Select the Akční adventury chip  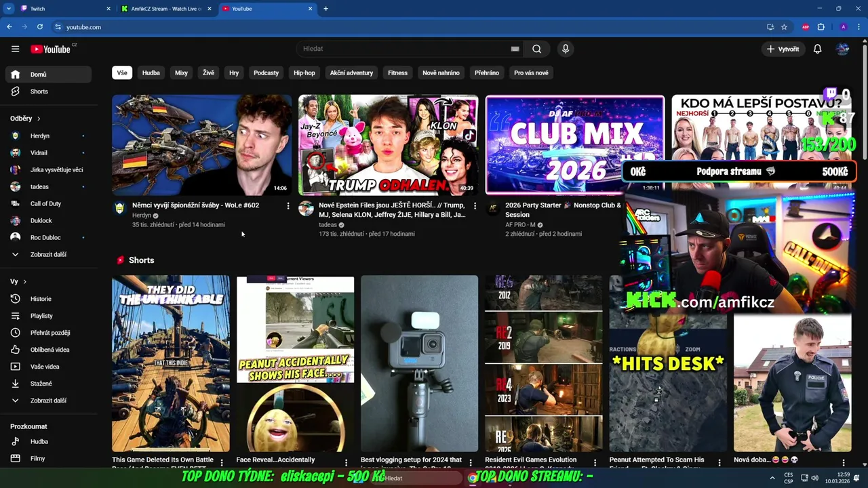tap(351, 73)
